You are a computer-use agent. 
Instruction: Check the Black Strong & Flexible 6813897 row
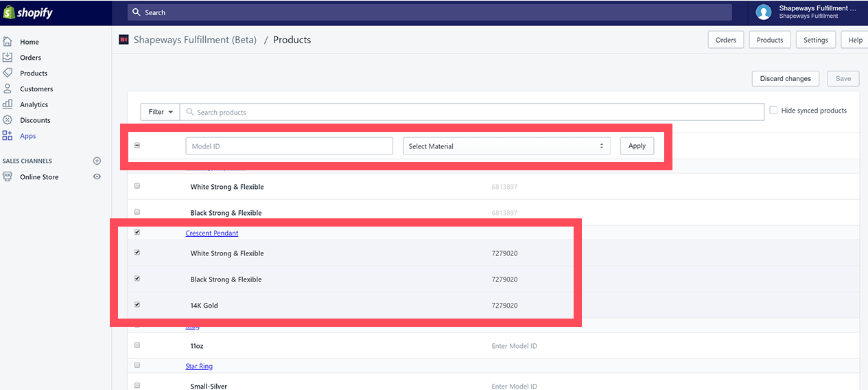click(137, 212)
